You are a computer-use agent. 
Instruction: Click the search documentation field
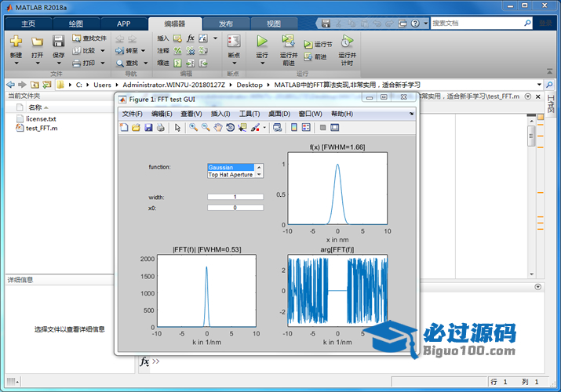[477, 24]
